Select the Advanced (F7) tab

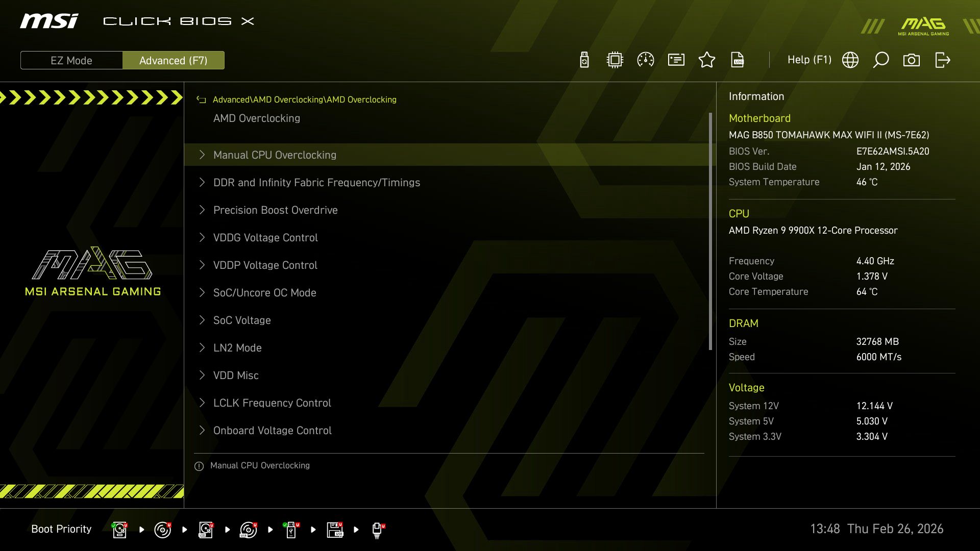pyautogui.click(x=174, y=60)
